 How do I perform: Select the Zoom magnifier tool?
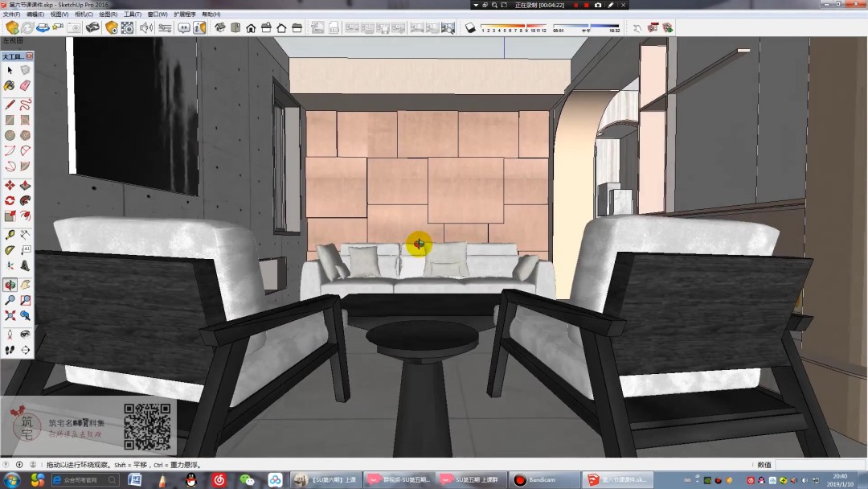pyautogui.click(x=10, y=300)
